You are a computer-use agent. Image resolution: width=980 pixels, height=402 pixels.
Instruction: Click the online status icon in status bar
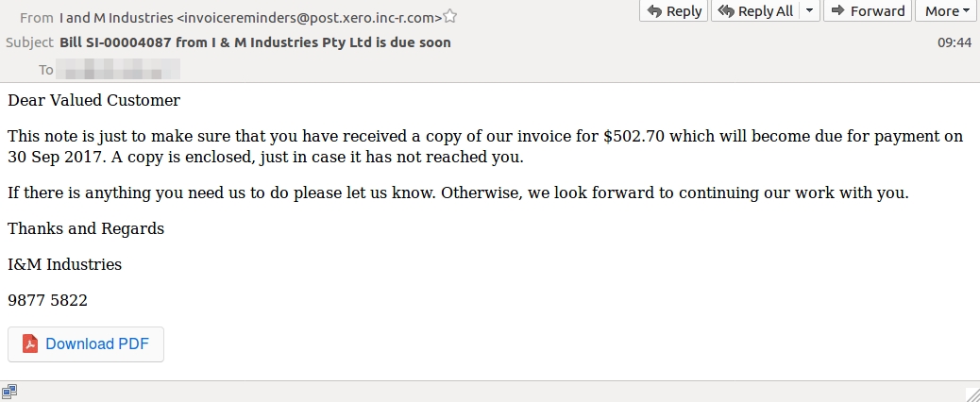(8, 392)
